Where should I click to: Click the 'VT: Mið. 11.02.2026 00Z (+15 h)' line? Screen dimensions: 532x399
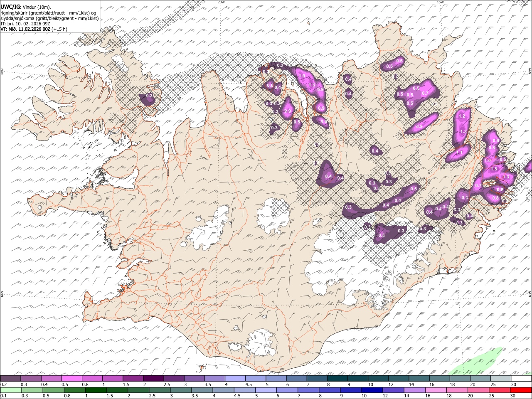[x=34, y=29]
